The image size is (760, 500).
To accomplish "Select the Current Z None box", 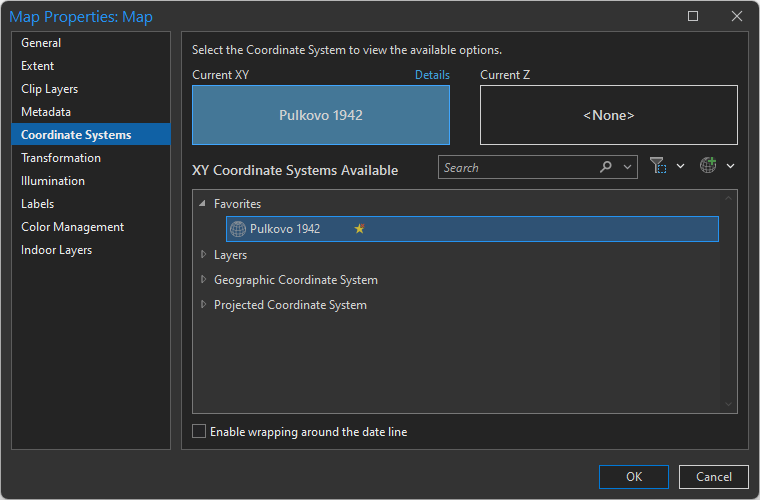I will coord(608,115).
